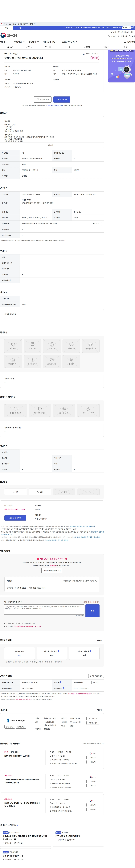Open the 회원가입 icon link
Image resolution: width=135 pixels, height=868 pixels.
coord(122,36)
